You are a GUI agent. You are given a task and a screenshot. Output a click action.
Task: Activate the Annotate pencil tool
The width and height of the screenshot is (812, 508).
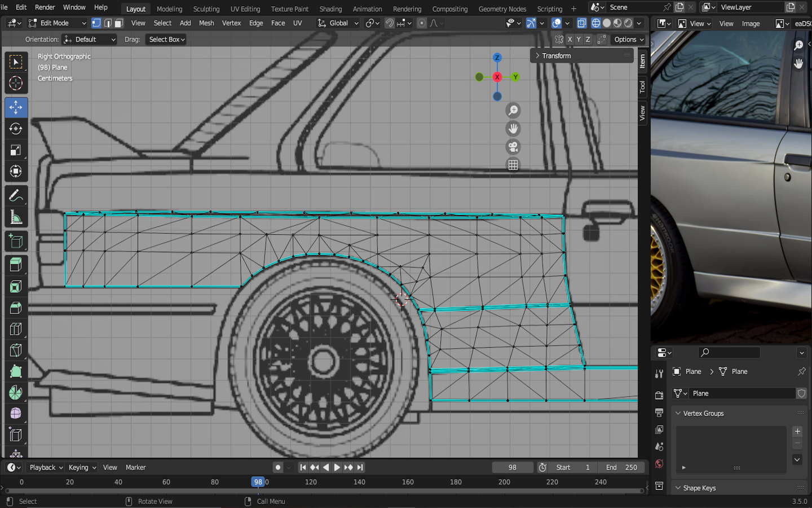(16, 196)
